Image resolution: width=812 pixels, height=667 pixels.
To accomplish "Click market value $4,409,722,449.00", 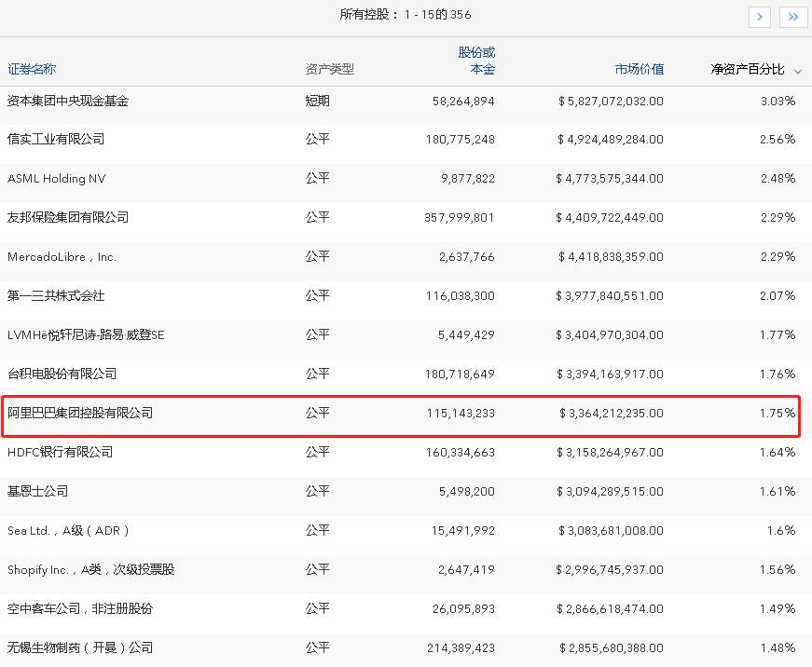I will tap(610, 217).
